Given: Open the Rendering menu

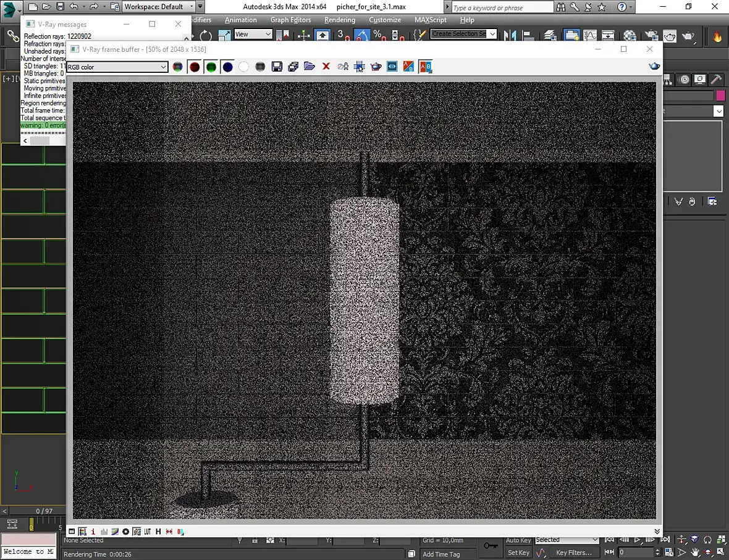Looking at the screenshot, I should tap(339, 20).
